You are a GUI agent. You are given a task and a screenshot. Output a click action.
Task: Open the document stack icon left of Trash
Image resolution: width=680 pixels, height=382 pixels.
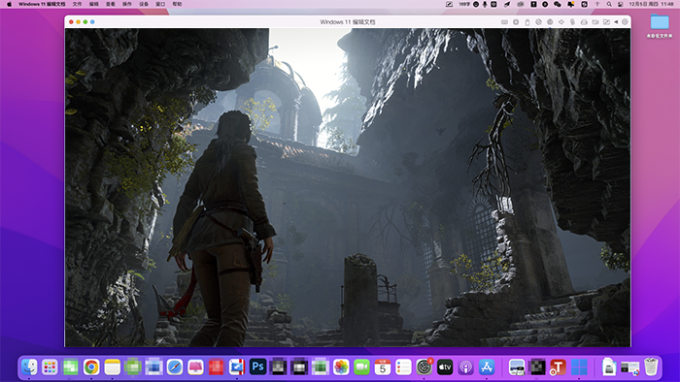609,367
